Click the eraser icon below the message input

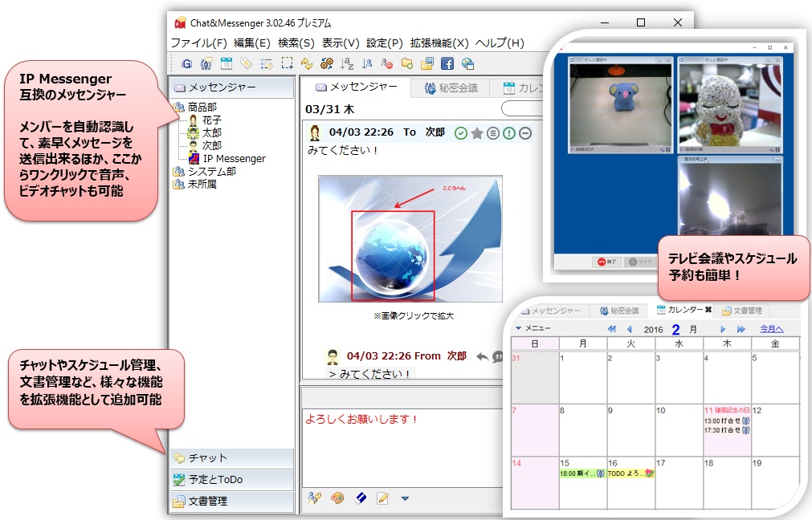(x=361, y=498)
